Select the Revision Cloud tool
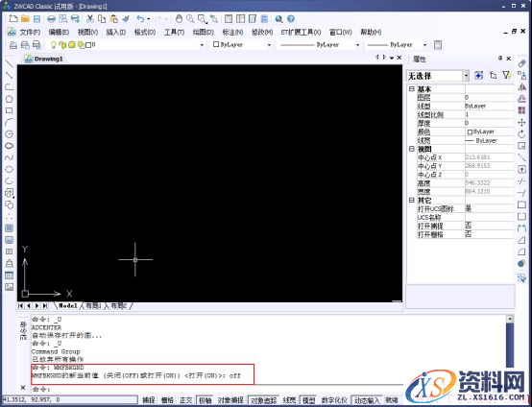Image resolution: width=532 pixels, height=407 pixels. [10, 146]
